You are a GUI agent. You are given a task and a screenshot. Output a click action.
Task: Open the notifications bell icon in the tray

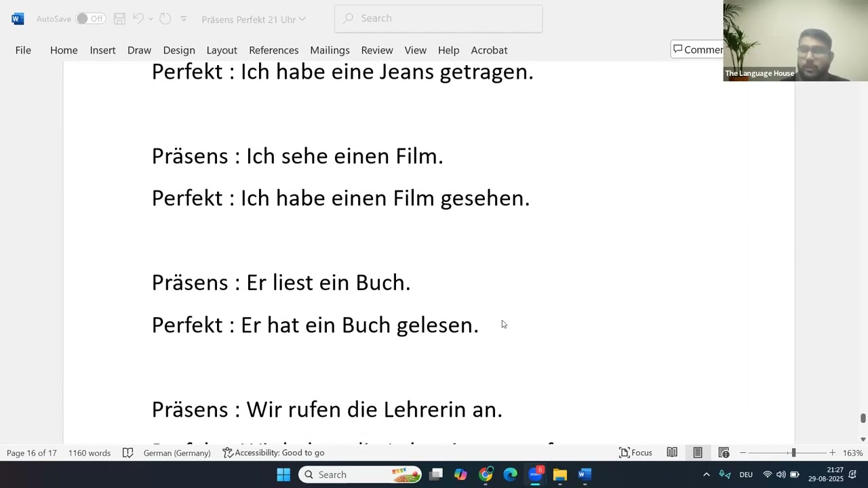853,474
